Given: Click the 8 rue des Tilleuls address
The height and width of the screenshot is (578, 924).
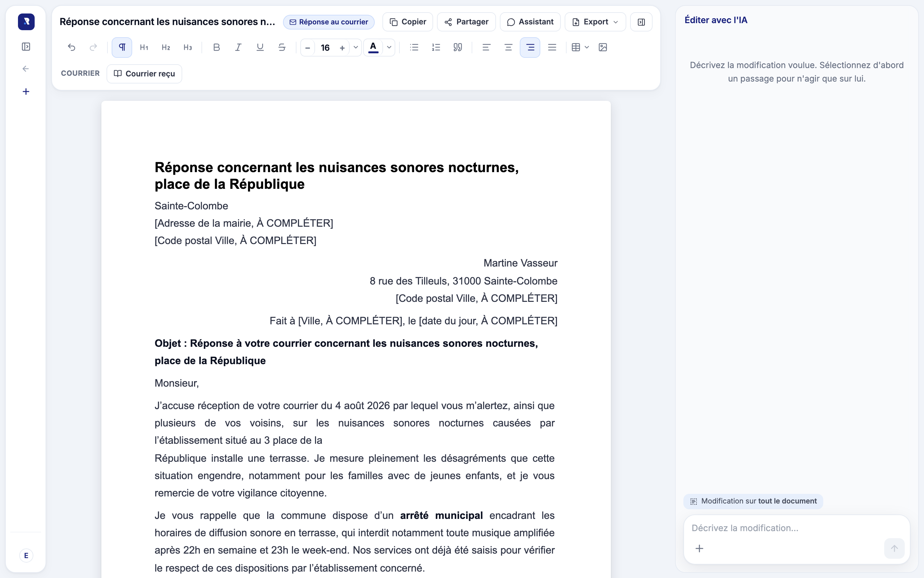Looking at the screenshot, I should point(464,281).
